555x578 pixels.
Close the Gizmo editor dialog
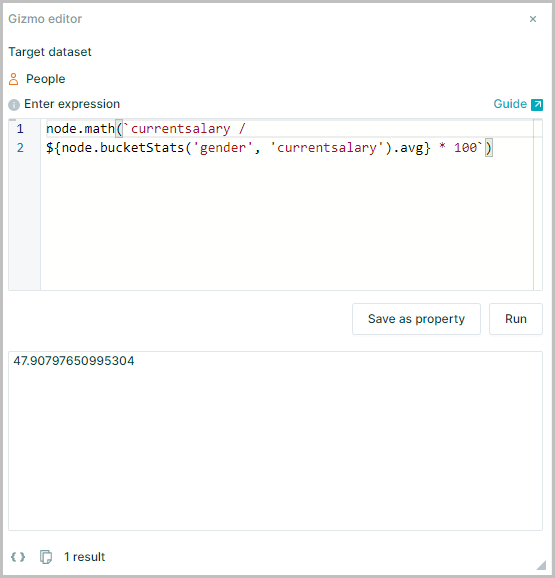coord(533,19)
